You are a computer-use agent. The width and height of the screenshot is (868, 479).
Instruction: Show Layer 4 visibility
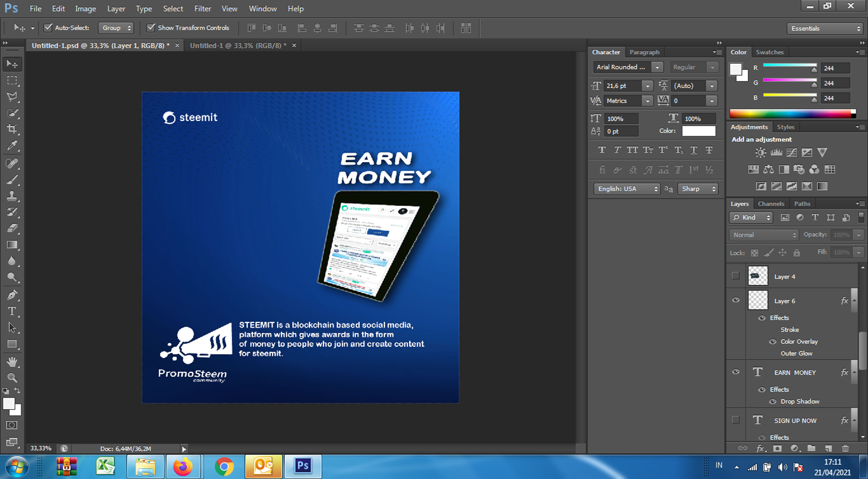[x=735, y=276]
